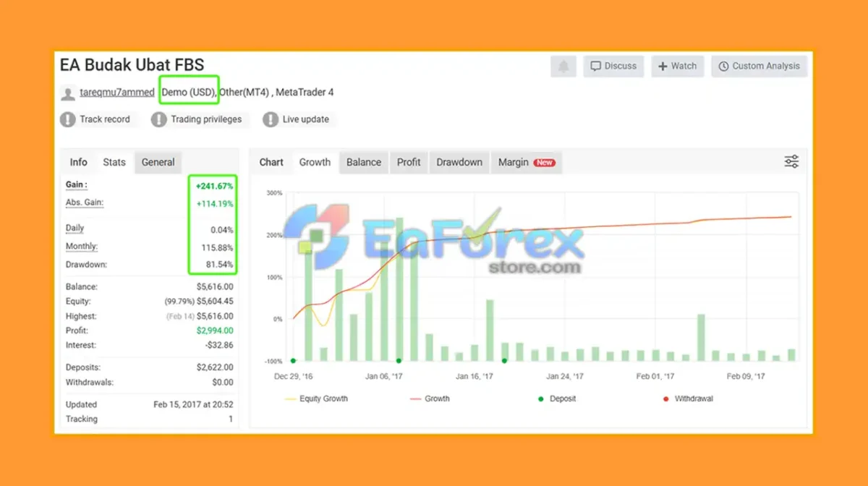Screen dimensions: 868x486
Task: Click the deposit marker near Jan 06, '17
Action: coord(399,360)
